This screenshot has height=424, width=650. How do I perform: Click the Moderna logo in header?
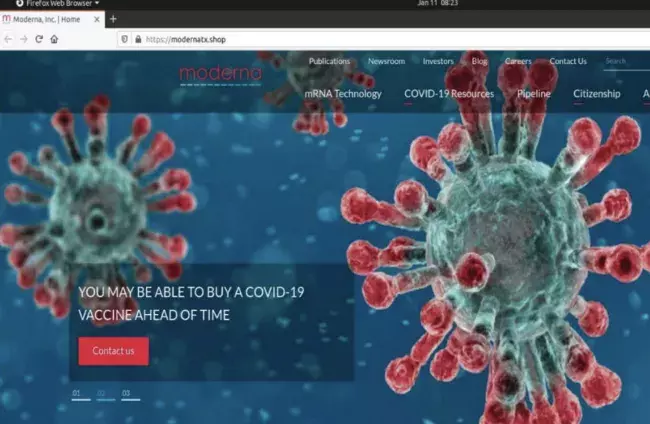pos(220,73)
